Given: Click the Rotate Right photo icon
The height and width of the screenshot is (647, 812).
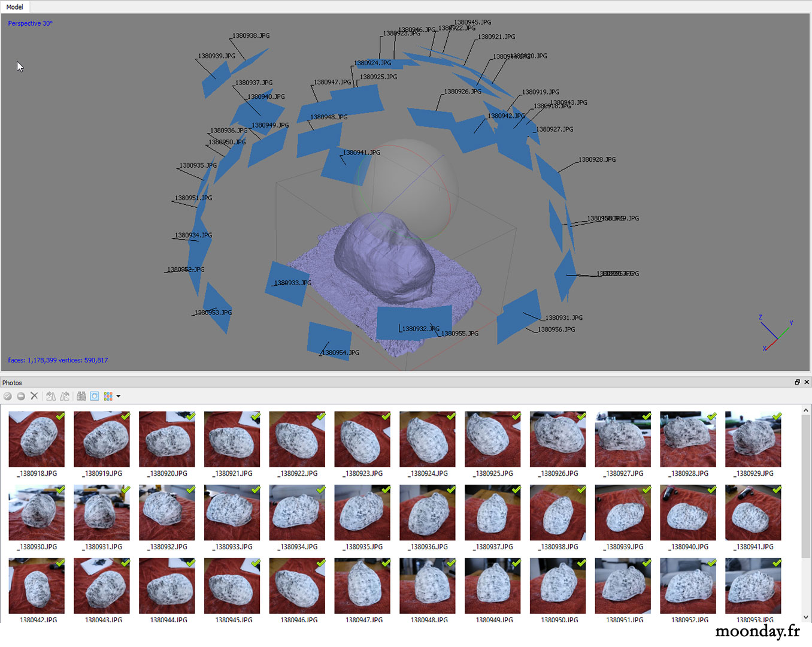Looking at the screenshot, I should pos(65,396).
